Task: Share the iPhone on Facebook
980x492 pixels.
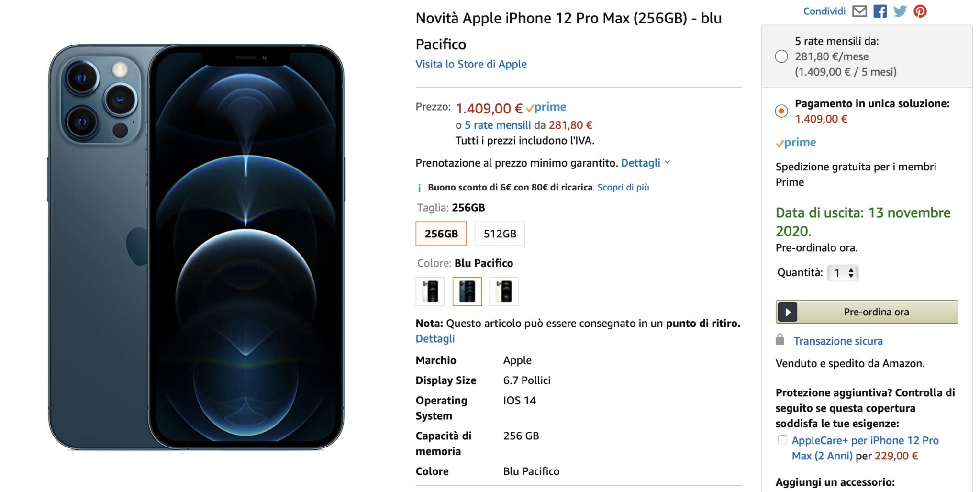Action: 880,11
